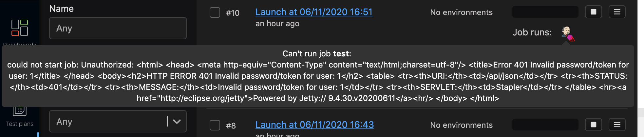Open the hamburger menu for launch #8
Image resolution: width=644 pixels, height=137 pixels.
click(x=617, y=125)
